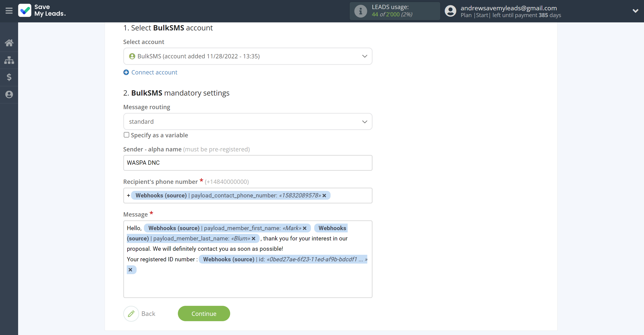Open the connections sitemap icon

click(9, 60)
